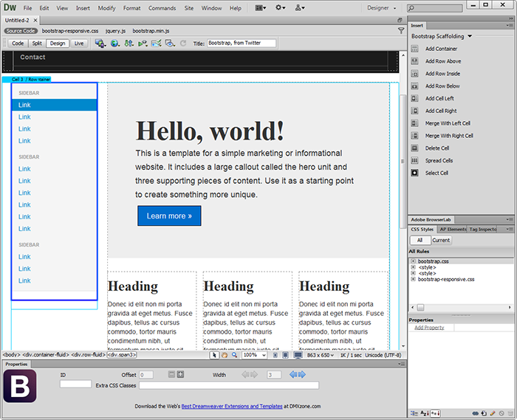Switch to Split view
This screenshot has height=420, width=517.
pyautogui.click(x=37, y=44)
